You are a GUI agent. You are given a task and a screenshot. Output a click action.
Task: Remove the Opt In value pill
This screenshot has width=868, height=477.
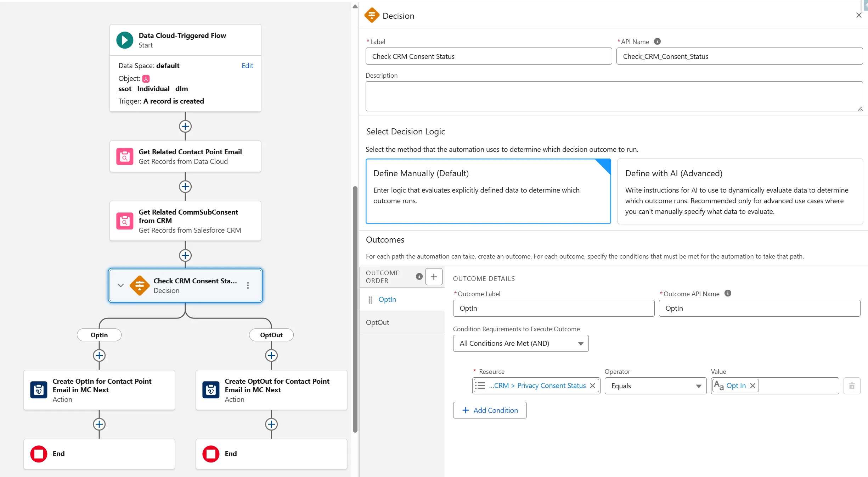click(753, 386)
